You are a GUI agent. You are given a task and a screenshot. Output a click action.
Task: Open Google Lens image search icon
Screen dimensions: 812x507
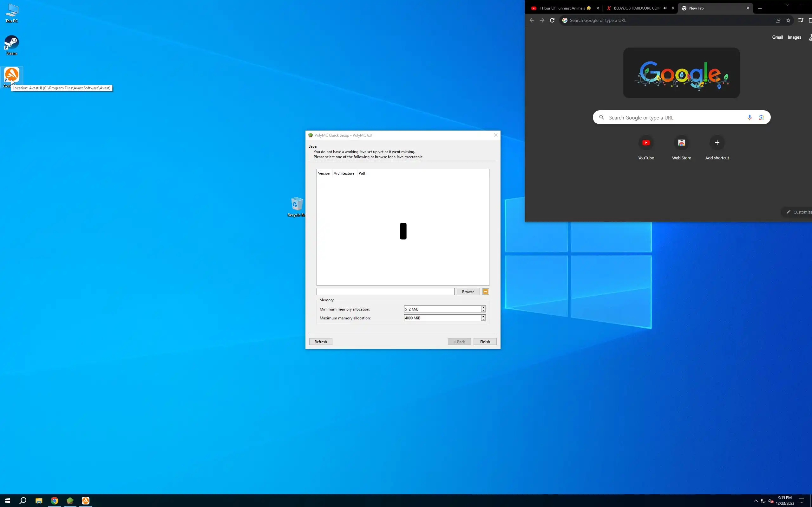[761, 117]
